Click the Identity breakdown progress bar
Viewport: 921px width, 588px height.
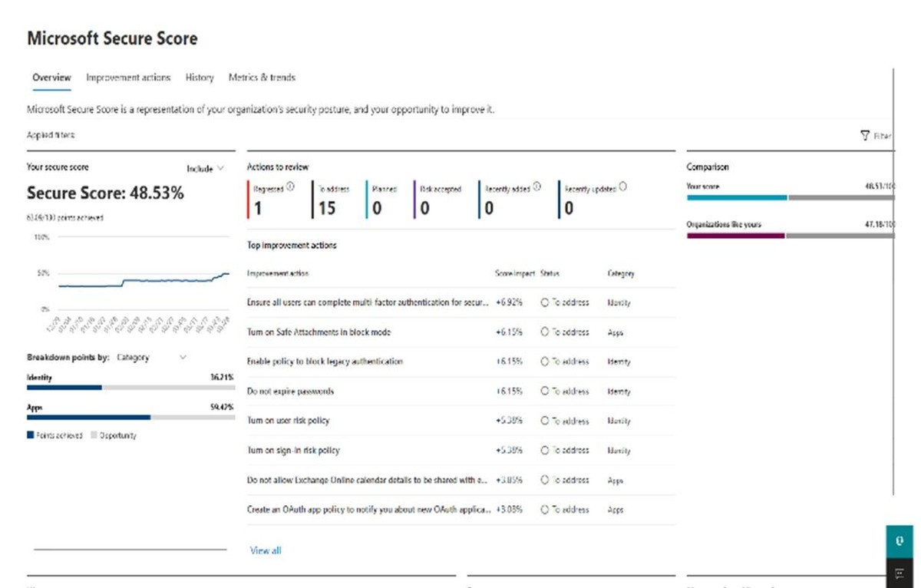pyautogui.click(x=130, y=388)
